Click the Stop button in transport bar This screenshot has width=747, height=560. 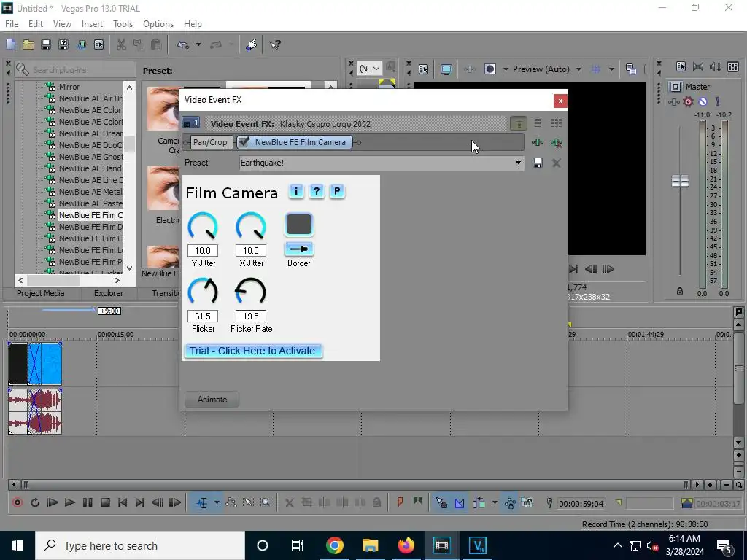[x=105, y=502]
